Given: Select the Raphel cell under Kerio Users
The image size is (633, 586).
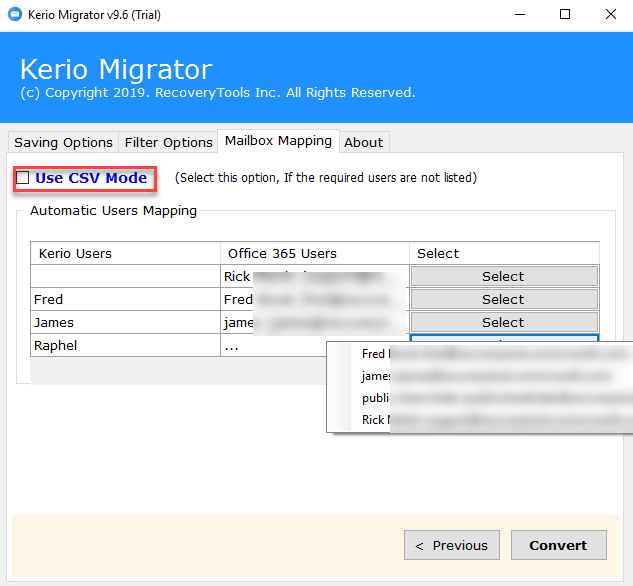Looking at the screenshot, I should click(x=125, y=345).
